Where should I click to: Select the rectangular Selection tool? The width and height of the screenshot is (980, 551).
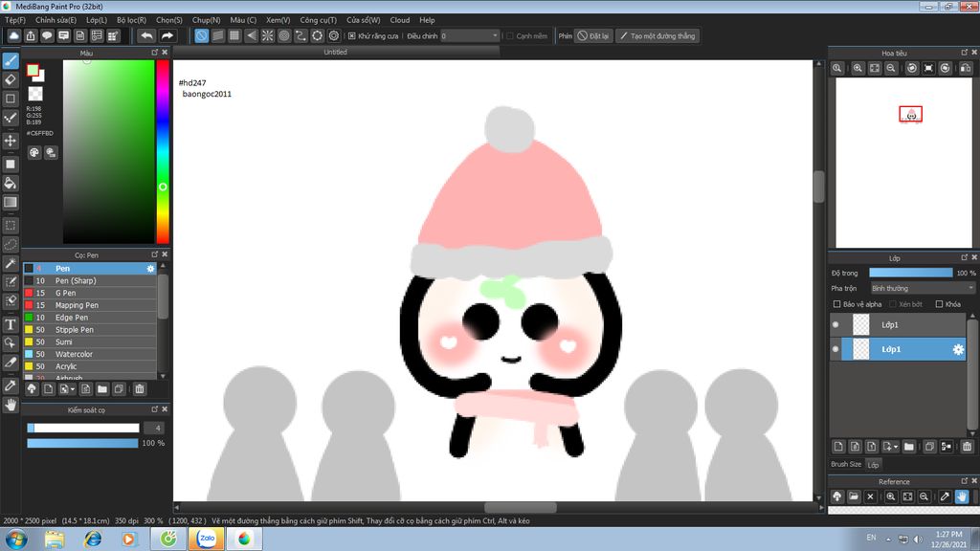(11, 225)
